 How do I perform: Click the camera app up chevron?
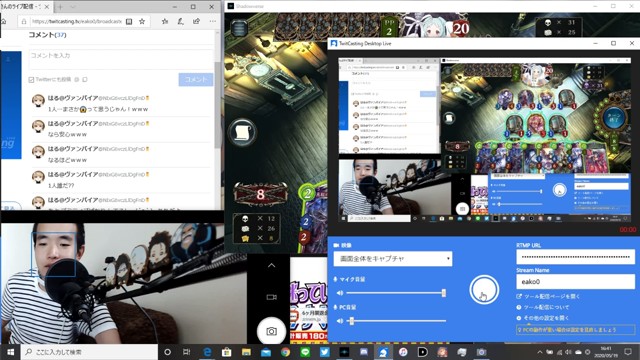click(271, 265)
